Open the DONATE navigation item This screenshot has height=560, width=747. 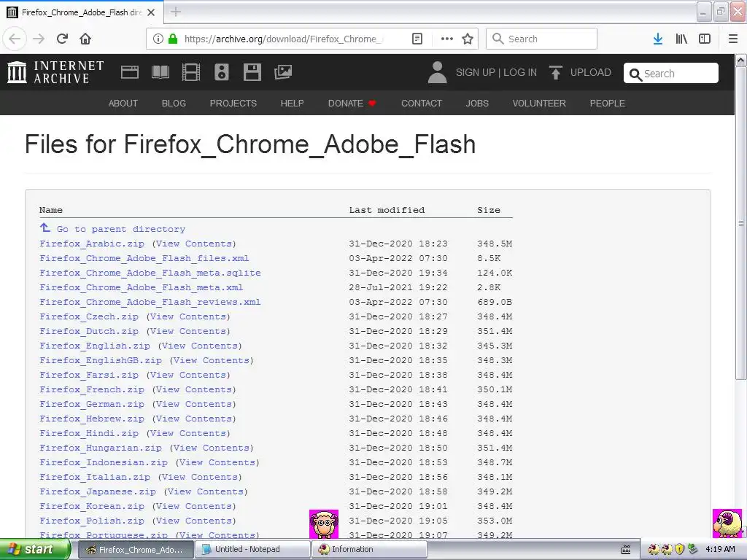point(352,104)
